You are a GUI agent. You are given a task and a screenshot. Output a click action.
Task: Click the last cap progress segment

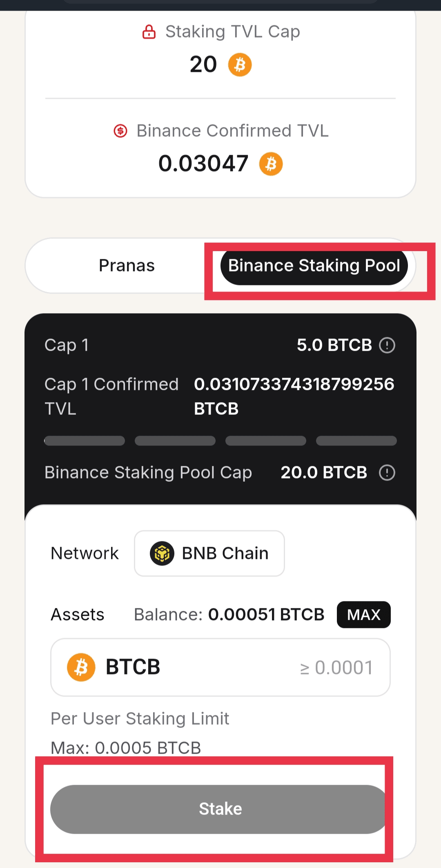(356, 441)
